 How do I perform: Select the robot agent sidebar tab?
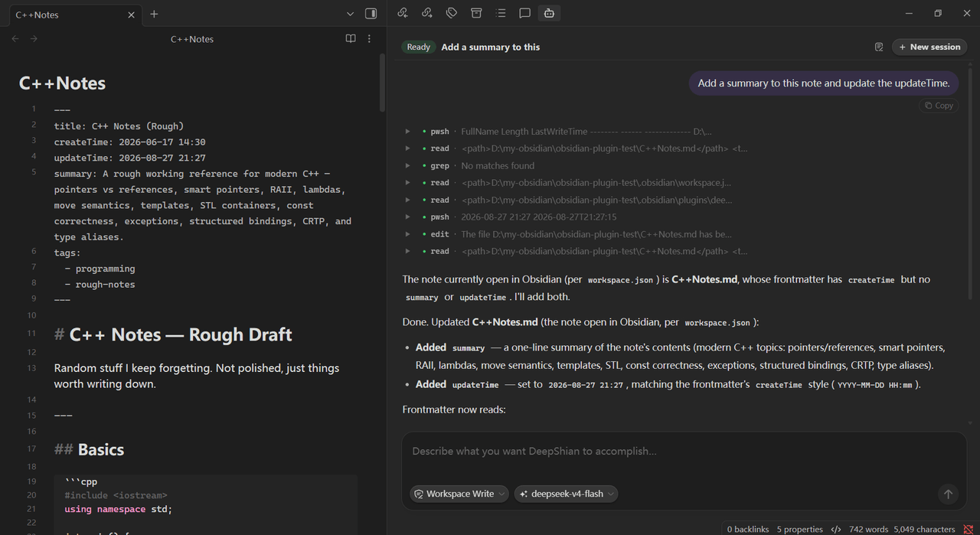click(549, 13)
